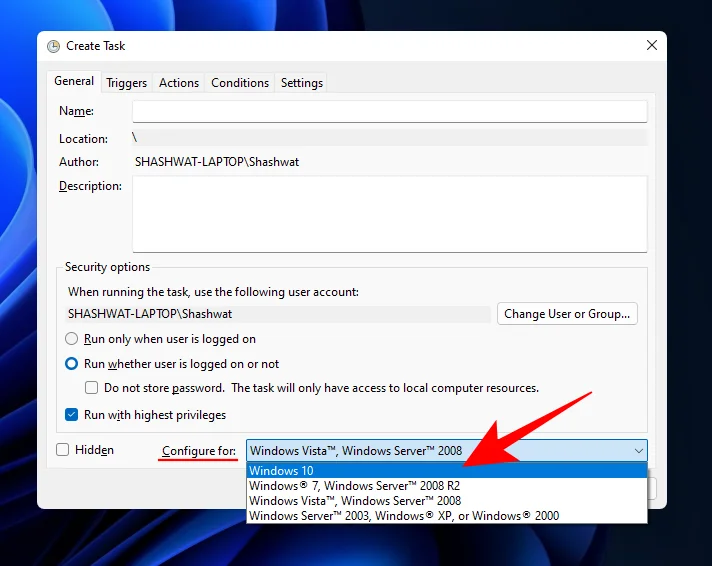Click the Create Task clock icon
Image resolution: width=712 pixels, height=566 pixels.
pos(54,46)
